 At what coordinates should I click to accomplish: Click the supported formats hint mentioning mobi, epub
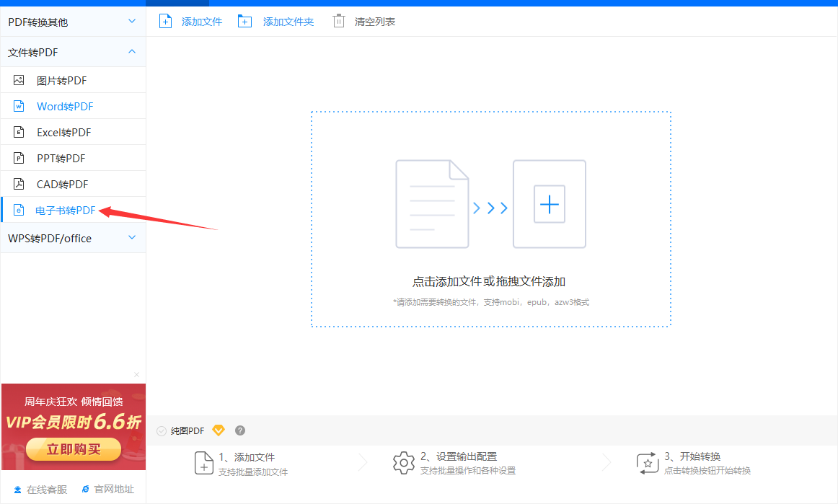(491, 302)
